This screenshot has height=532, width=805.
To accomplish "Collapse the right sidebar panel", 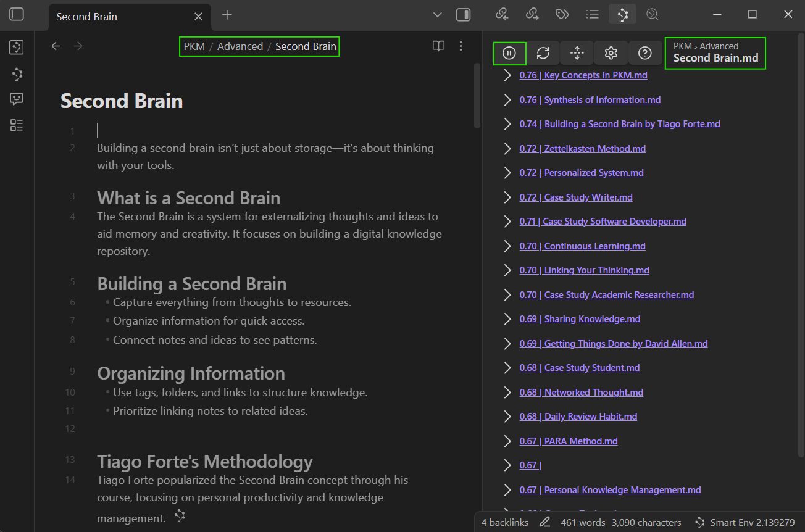I will point(463,15).
